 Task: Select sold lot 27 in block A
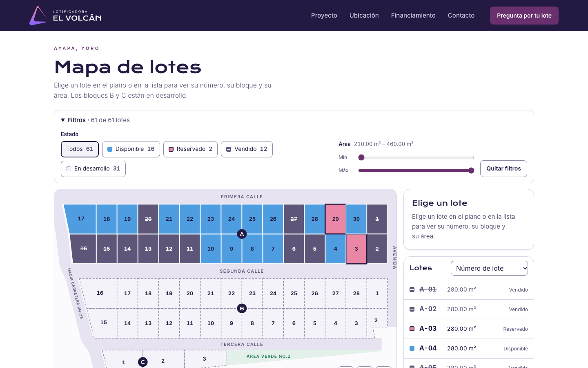(294, 219)
